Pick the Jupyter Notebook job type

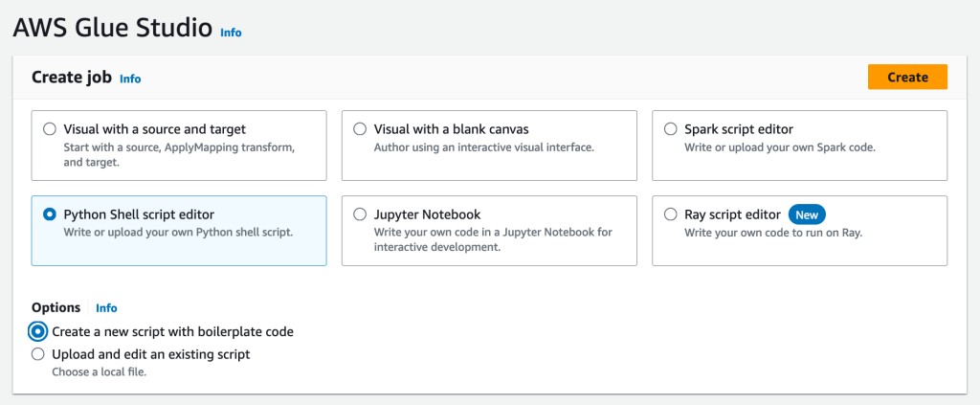360,214
